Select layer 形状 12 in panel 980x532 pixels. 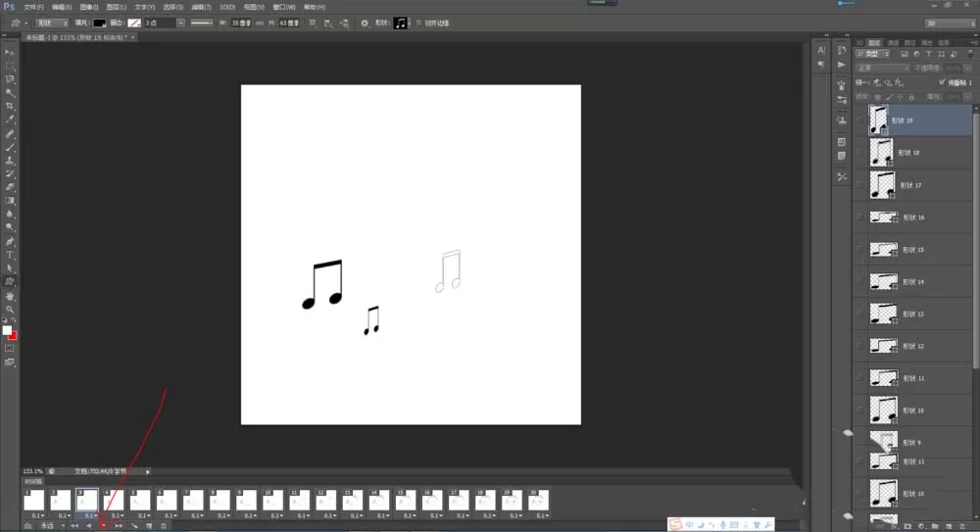click(920, 346)
